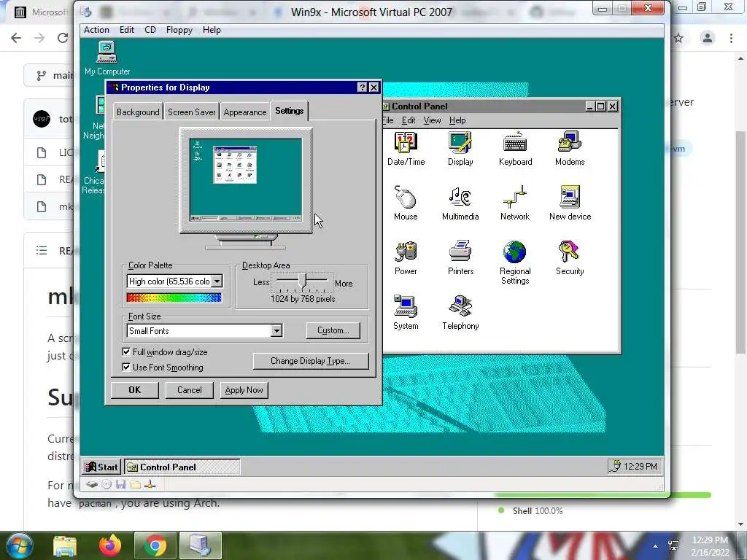The height and width of the screenshot is (560, 747).
Task: Click the Apply Now button
Action: pyautogui.click(x=244, y=390)
